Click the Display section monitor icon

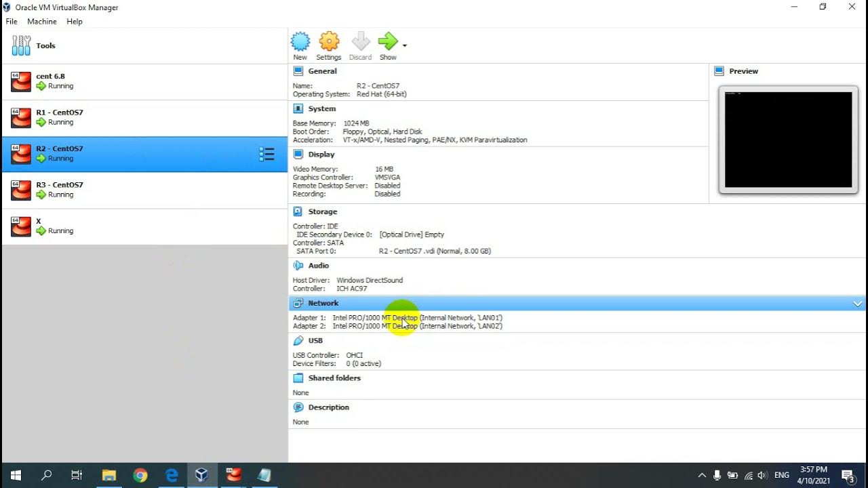pos(298,155)
